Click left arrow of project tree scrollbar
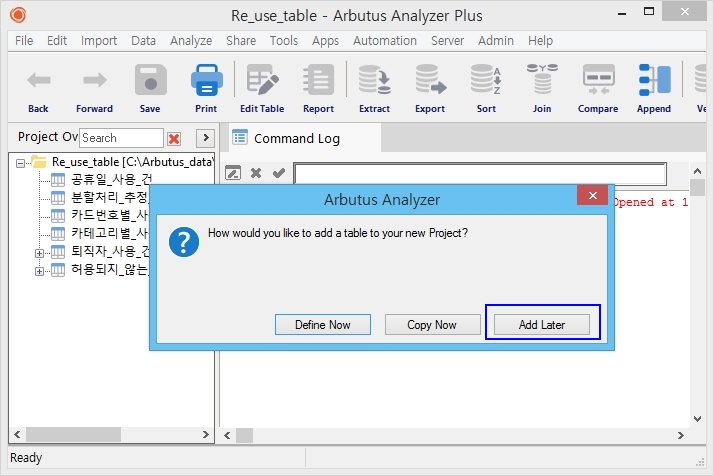The height and width of the screenshot is (476, 714). click(17, 435)
